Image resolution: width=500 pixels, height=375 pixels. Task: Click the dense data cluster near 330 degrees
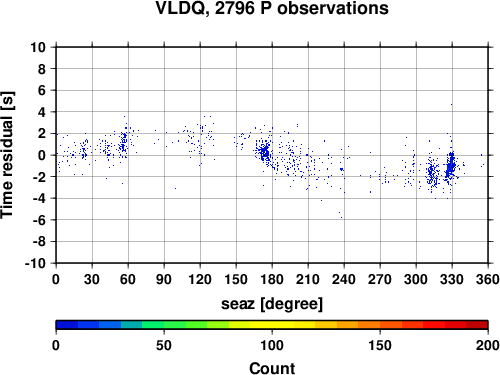(451, 165)
